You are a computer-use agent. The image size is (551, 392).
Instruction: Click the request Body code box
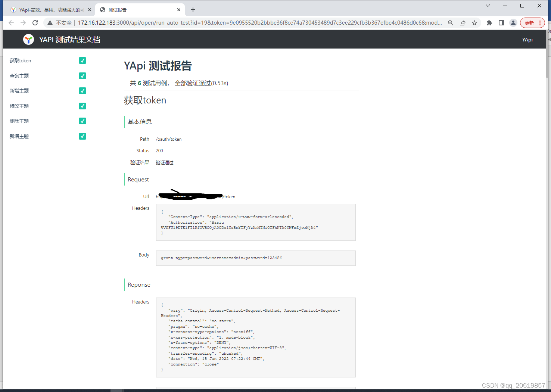(256, 258)
